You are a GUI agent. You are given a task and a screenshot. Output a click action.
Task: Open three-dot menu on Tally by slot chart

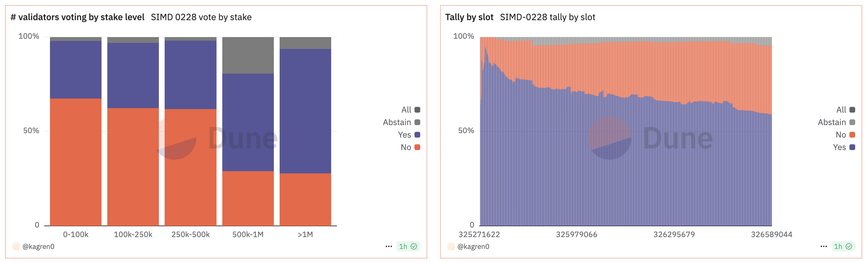[x=823, y=246]
